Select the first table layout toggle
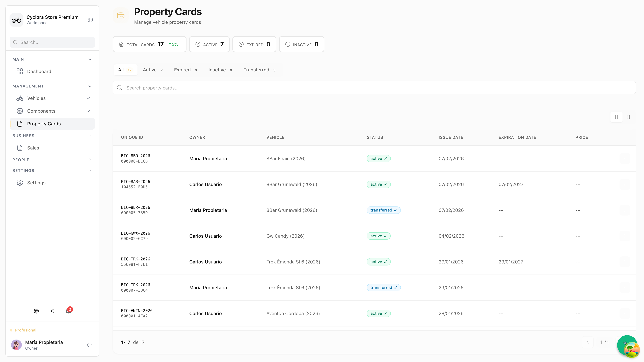The width and height of the screenshot is (644, 362). [x=616, y=117]
